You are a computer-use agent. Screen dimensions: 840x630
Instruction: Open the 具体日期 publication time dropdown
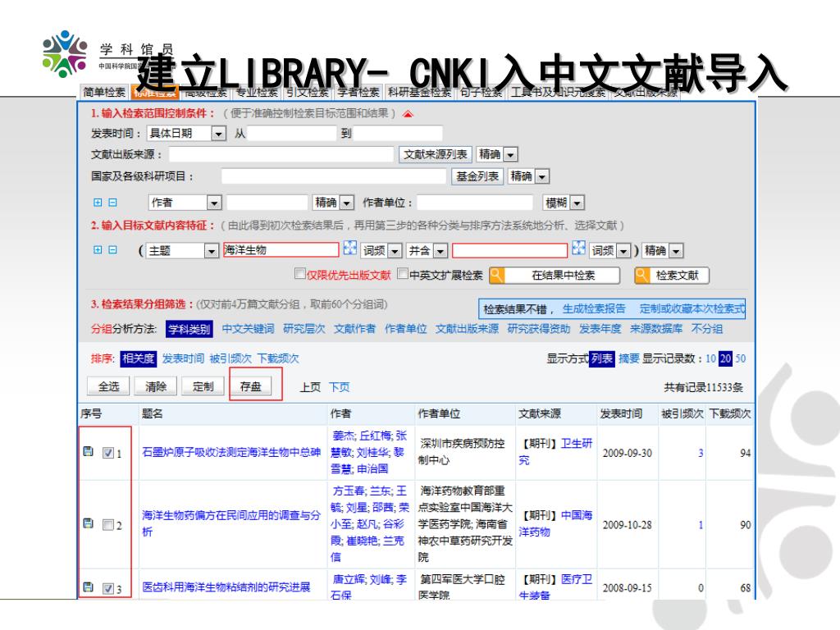coord(218,134)
